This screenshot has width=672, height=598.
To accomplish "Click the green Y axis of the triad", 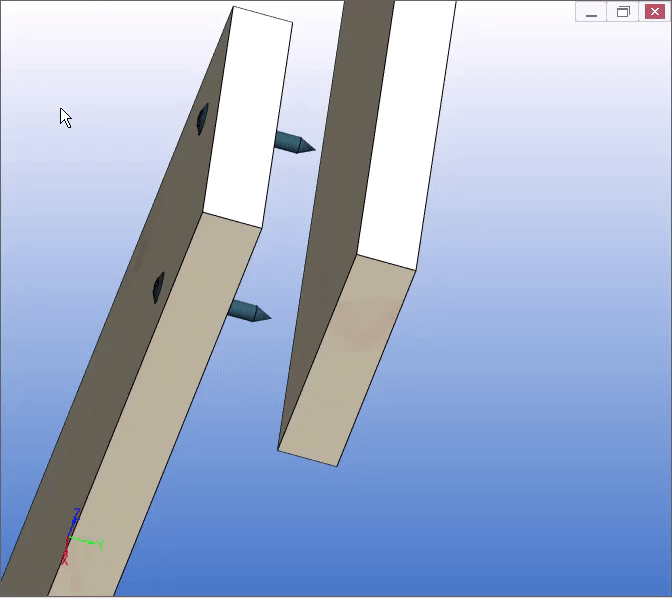I will pos(90,542).
